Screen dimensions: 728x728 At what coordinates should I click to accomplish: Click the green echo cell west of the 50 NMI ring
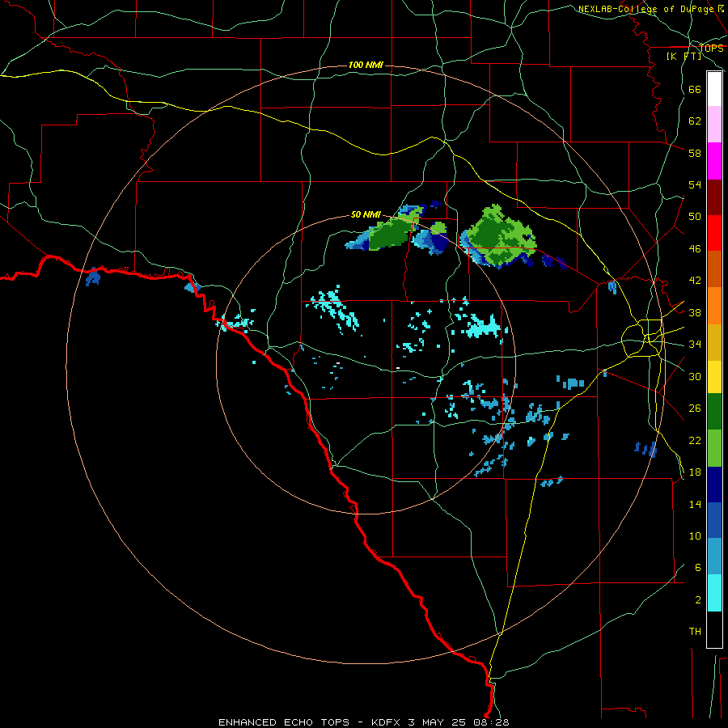(x=391, y=234)
